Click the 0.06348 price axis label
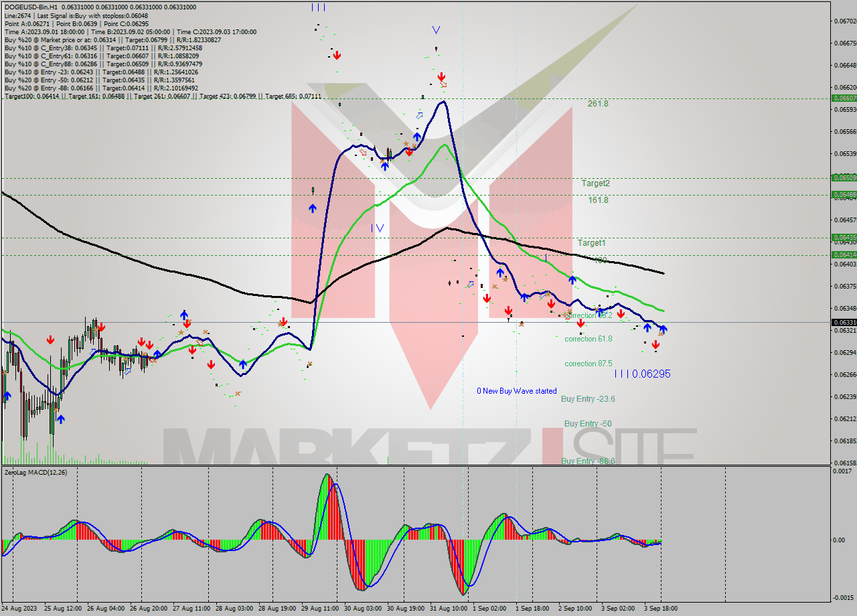This screenshot has height=616, width=857. pyautogui.click(x=844, y=308)
